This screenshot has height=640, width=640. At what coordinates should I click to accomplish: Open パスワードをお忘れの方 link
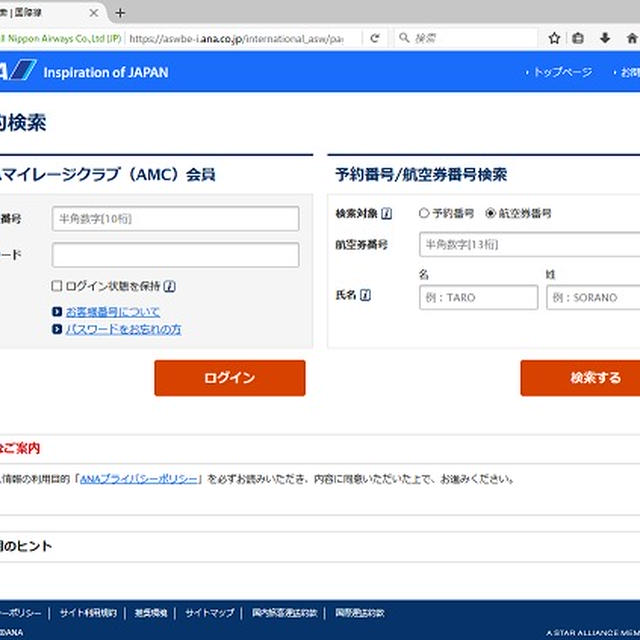click(123, 329)
